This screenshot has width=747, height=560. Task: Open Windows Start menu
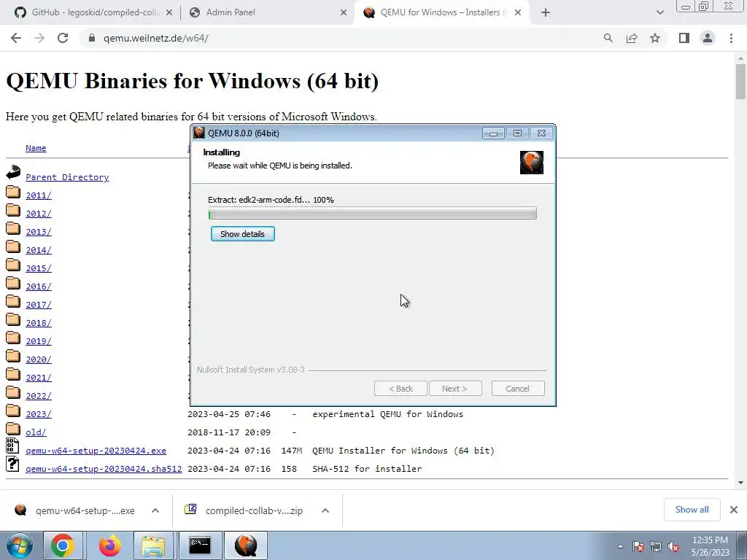tap(19, 545)
